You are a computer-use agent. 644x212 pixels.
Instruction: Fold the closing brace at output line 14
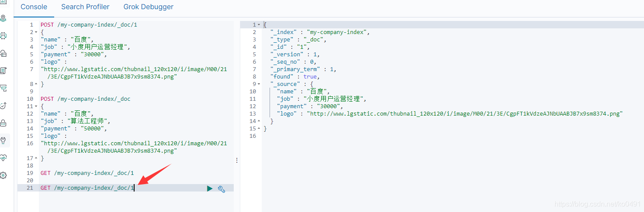tap(259, 121)
